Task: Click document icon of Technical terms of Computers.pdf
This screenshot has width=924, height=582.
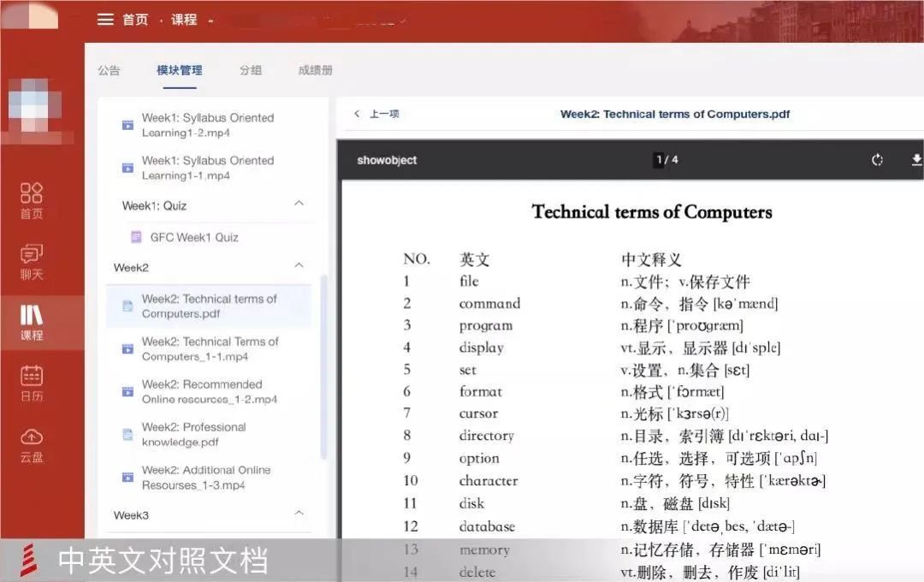Action: point(127,306)
